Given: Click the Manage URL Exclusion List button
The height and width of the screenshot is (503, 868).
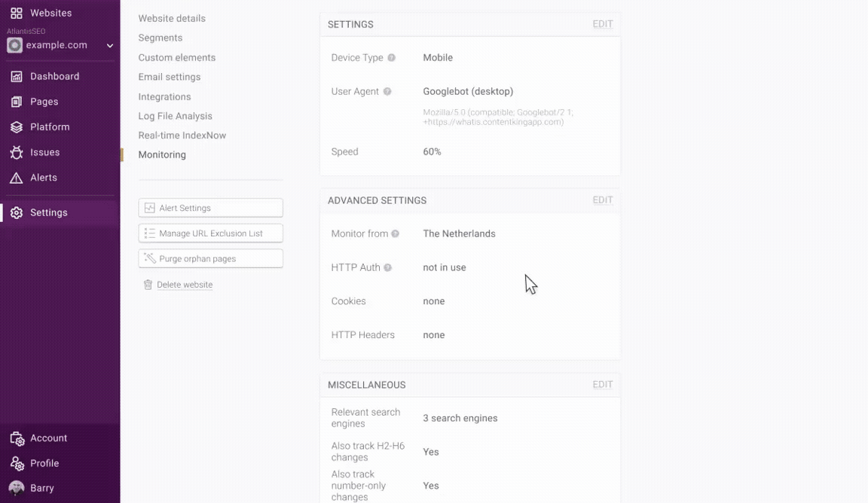Looking at the screenshot, I should coord(210,233).
